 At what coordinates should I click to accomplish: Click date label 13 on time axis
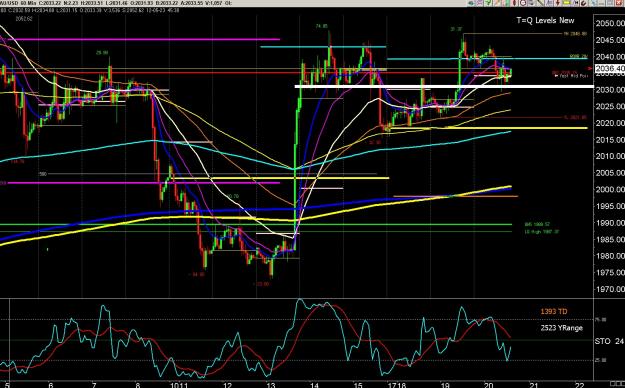point(271,385)
